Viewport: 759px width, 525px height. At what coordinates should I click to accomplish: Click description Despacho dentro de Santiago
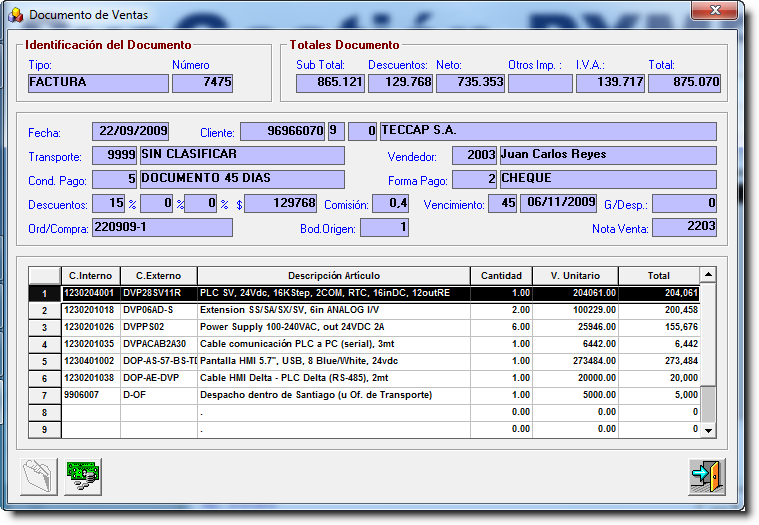334,395
